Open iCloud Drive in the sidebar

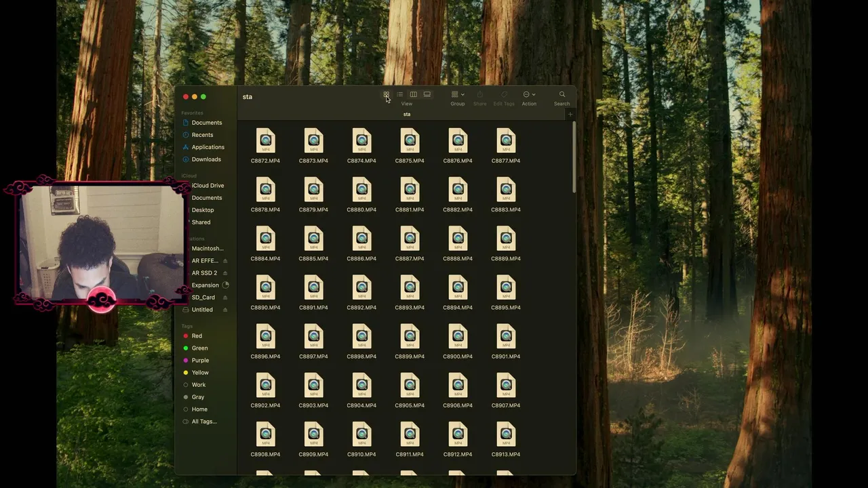coord(208,186)
